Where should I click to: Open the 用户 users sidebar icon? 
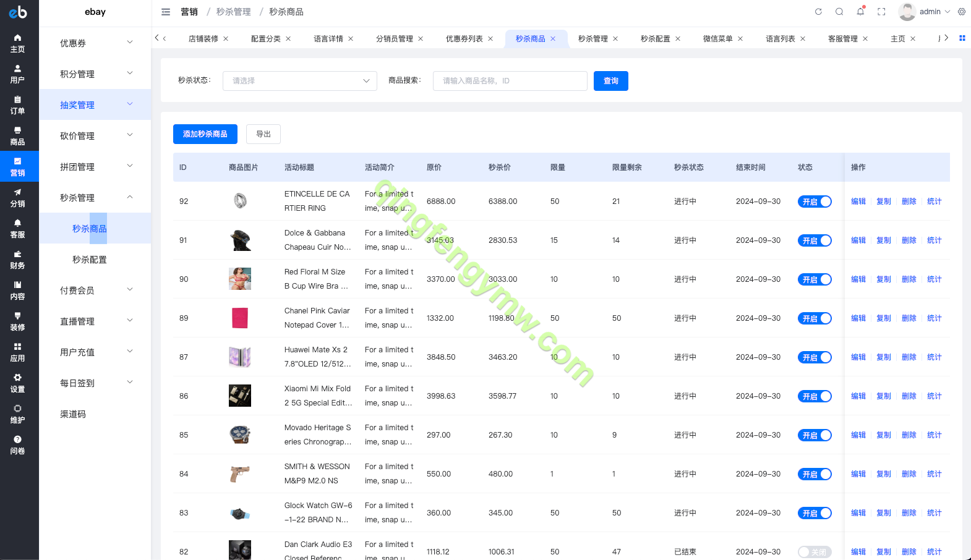18,74
